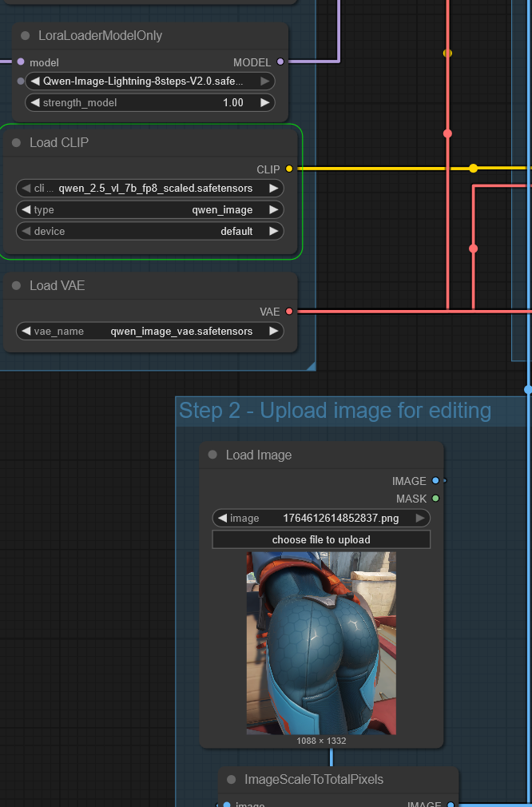The height and width of the screenshot is (807, 532).
Task: Click the MASK output socket on Load Image
Action: point(436,499)
